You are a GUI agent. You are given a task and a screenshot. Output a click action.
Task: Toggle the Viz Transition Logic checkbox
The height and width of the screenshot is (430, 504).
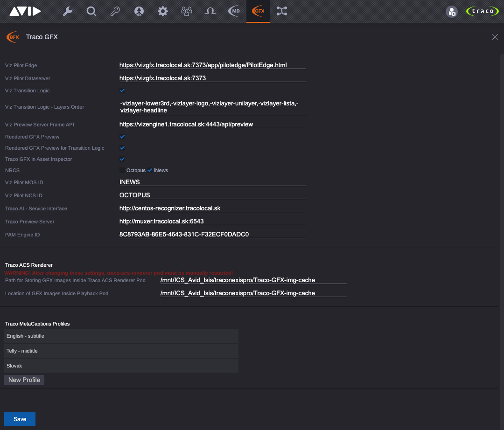pyautogui.click(x=122, y=90)
